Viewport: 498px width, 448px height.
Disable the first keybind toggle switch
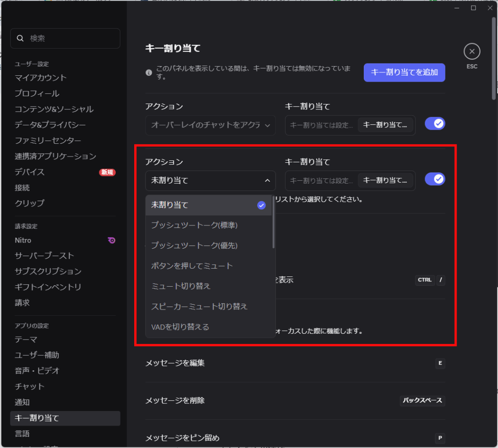click(x=435, y=124)
